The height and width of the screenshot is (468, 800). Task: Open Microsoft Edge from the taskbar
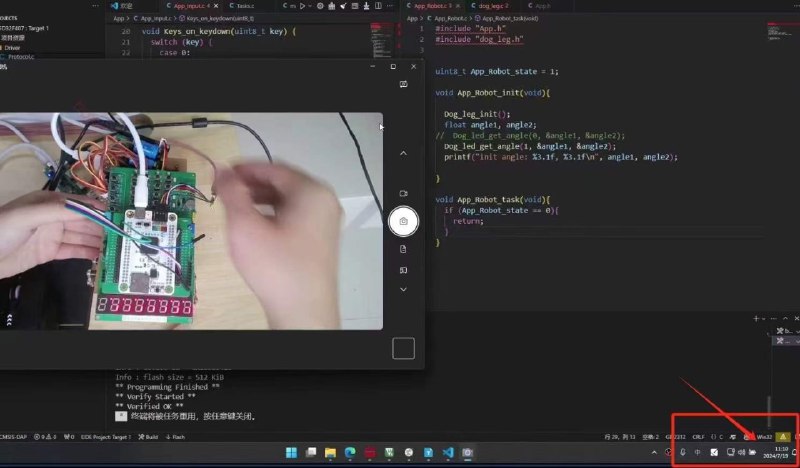pyautogui.click(x=350, y=453)
